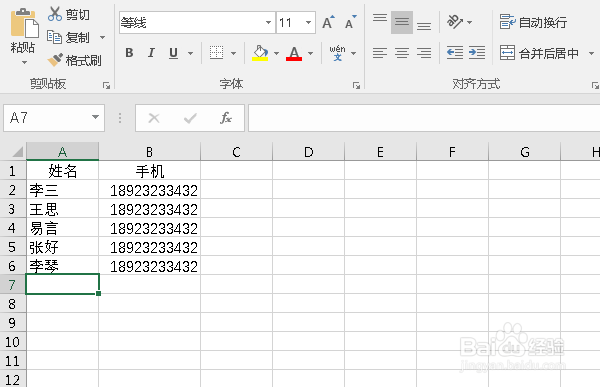600x387 pixels.
Task: Select row 1 header
Action: coord(13,170)
